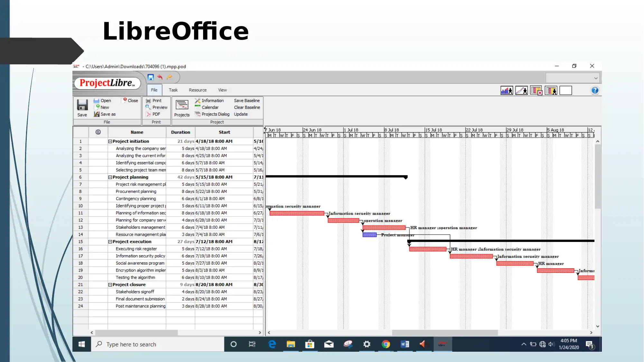This screenshot has width=644, height=362.
Task: Click the ProjectLibre logo
Action: (107, 83)
